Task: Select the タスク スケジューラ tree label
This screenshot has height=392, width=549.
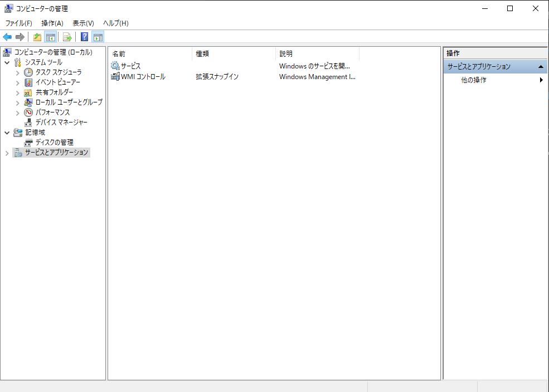Action: [x=59, y=72]
